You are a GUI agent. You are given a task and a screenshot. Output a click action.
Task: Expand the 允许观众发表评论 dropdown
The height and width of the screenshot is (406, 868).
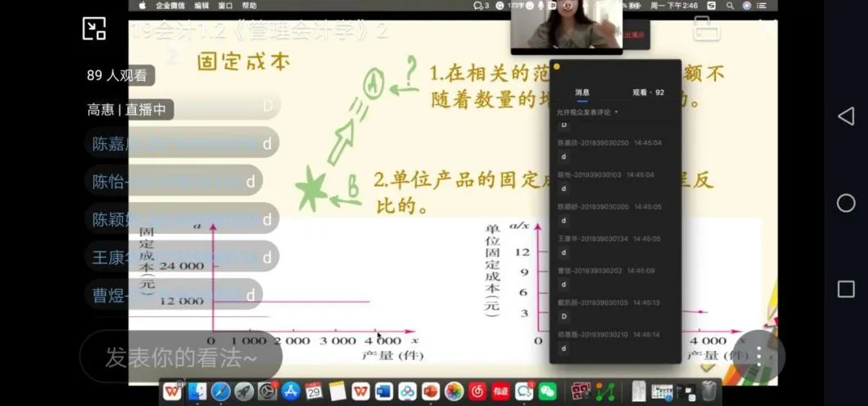click(x=587, y=112)
